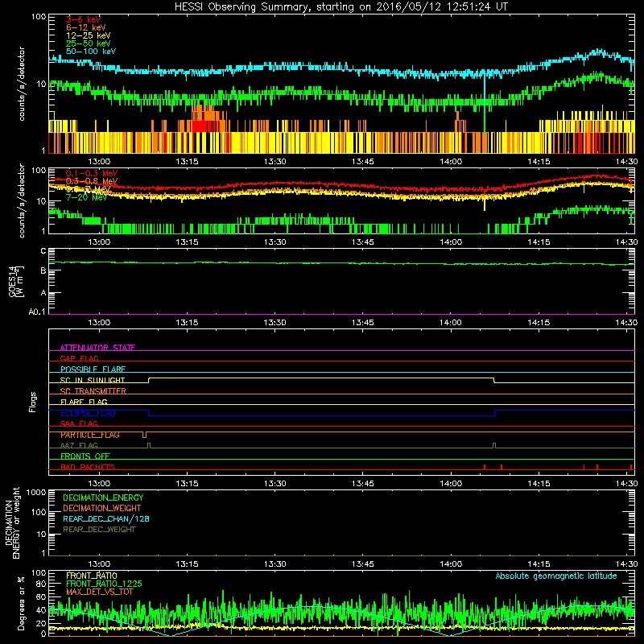Select the SC_IN_SUNLIGHT flag label
Image resolution: width=644 pixels, height=644 pixels.
pyautogui.click(x=93, y=380)
